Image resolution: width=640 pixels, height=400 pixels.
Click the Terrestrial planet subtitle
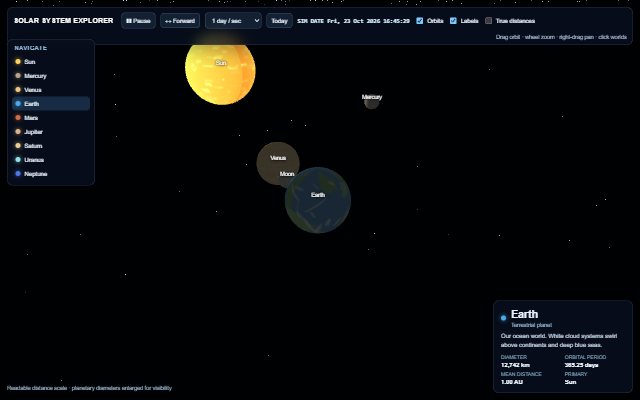coord(531,325)
